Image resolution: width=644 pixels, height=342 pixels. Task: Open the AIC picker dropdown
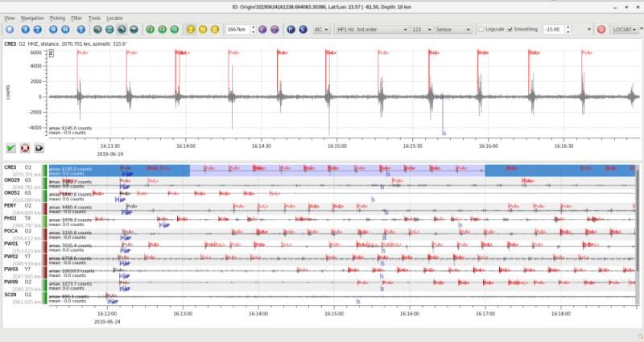coord(321,30)
